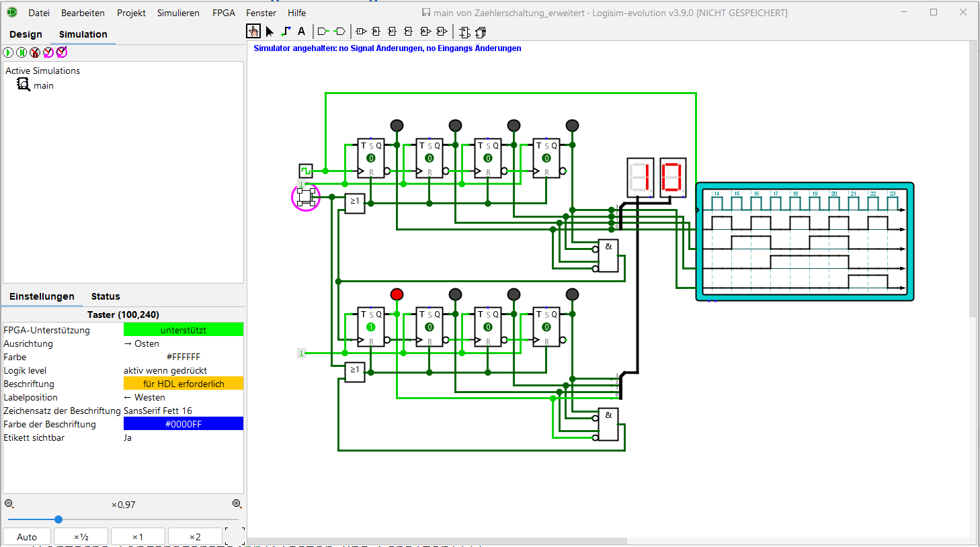Image resolution: width=980 pixels, height=547 pixels.
Task: Toggle the clock source in the circuit
Action: pyautogui.click(x=306, y=171)
